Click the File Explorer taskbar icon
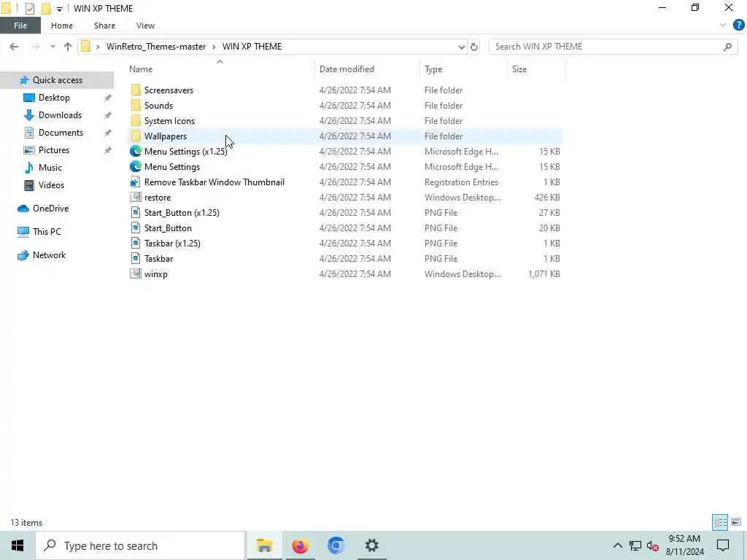The height and width of the screenshot is (560, 747). 264,545
